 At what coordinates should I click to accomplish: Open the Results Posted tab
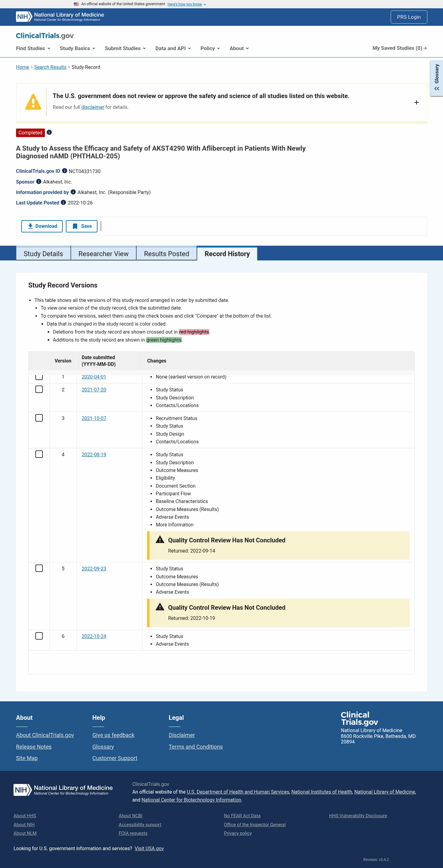(x=166, y=254)
